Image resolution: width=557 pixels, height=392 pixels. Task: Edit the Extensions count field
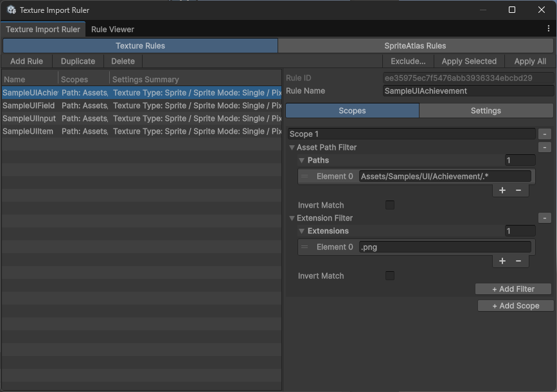(520, 231)
